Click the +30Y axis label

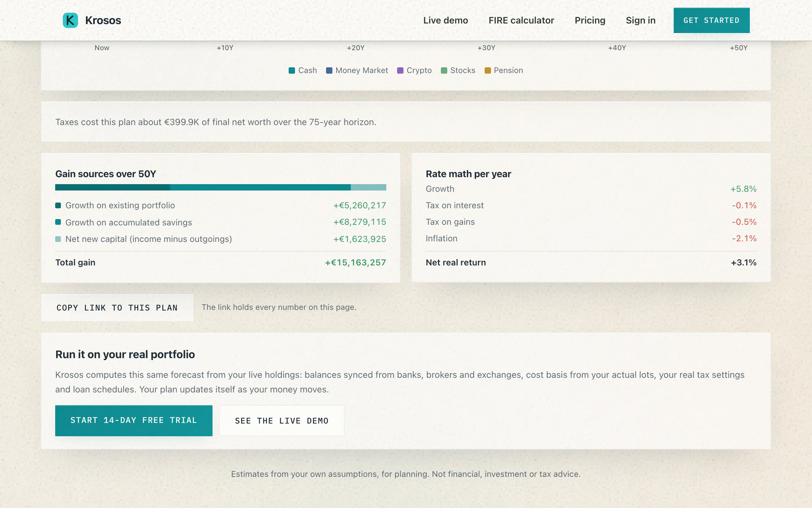[487, 48]
